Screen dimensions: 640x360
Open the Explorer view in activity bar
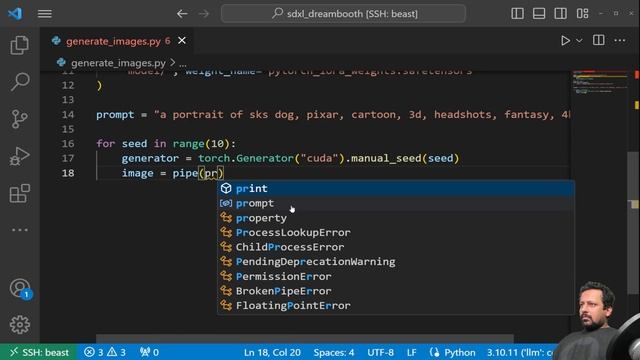pyautogui.click(x=20, y=45)
